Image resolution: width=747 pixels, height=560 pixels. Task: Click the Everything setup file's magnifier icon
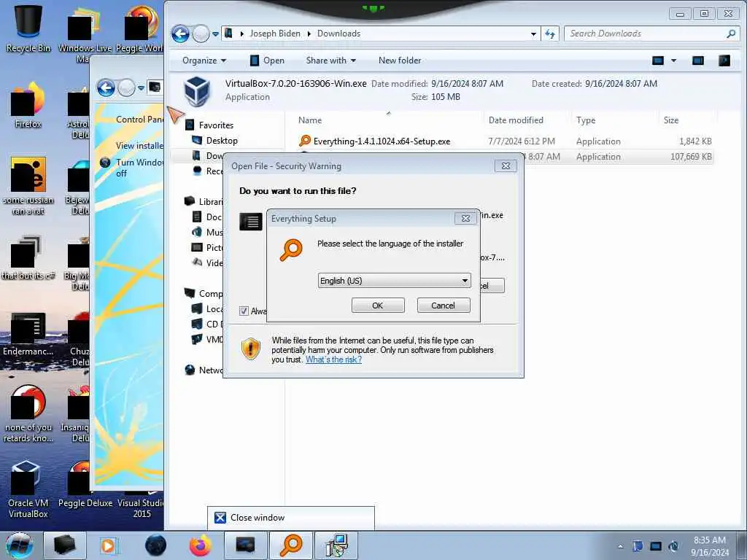coord(305,141)
